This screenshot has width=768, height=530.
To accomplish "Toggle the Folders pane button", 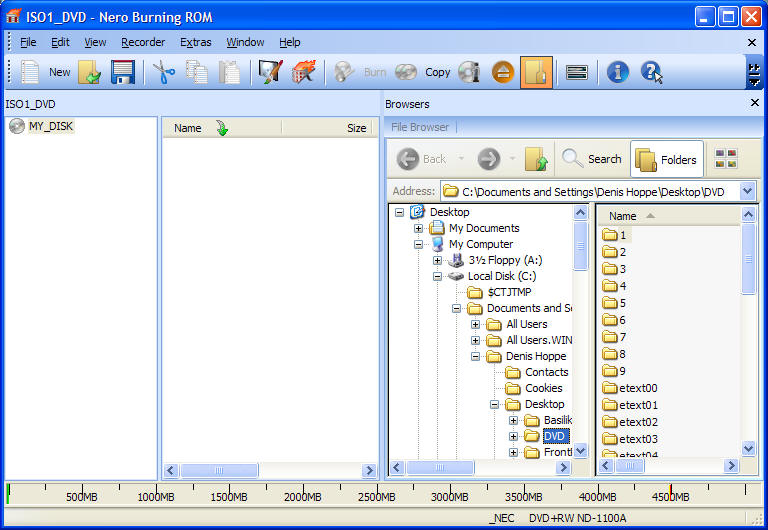I will [x=667, y=159].
